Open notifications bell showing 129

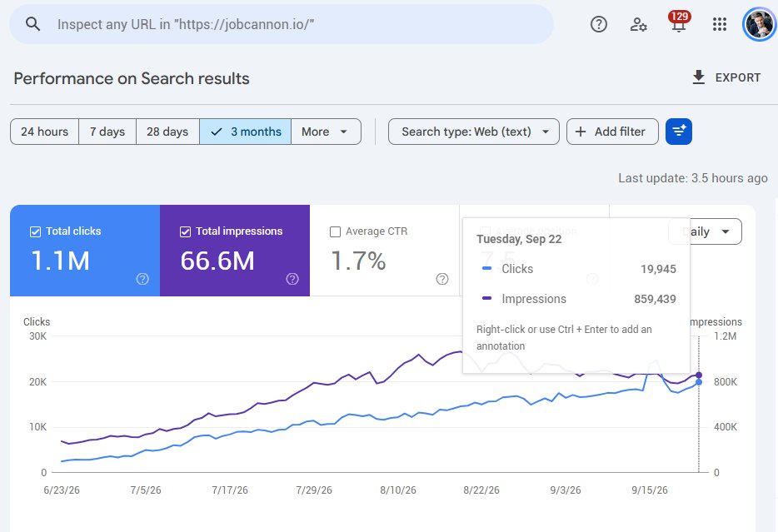coord(679,22)
